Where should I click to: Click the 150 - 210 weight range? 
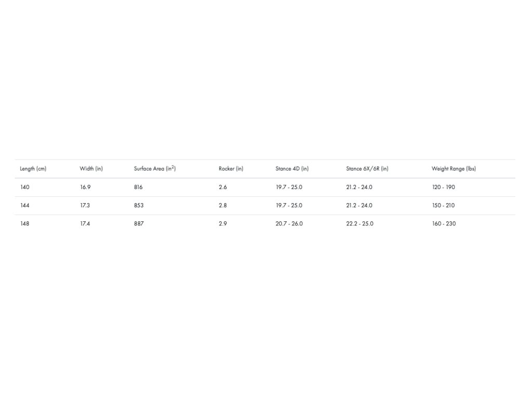point(444,205)
